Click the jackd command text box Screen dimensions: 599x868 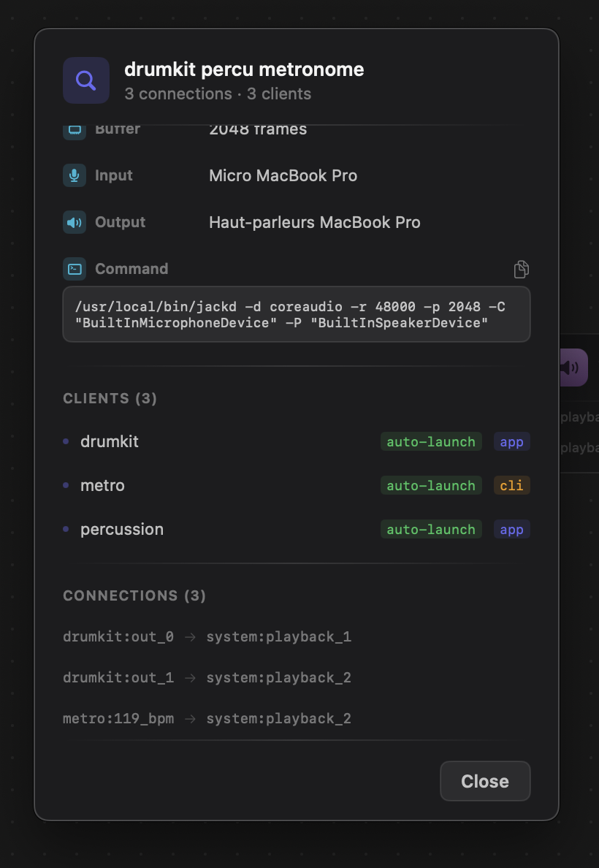coord(296,314)
